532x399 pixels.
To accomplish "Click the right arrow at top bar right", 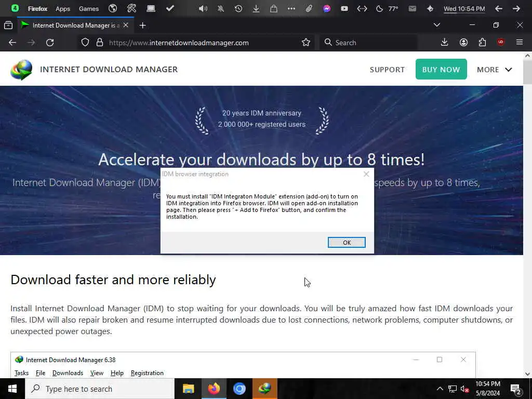I will tap(516, 8).
